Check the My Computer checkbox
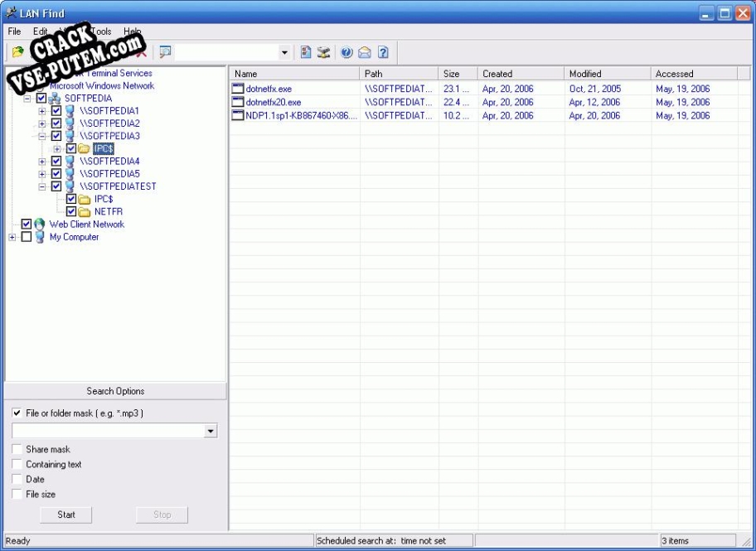The image size is (756, 551). pyautogui.click(x=26, y=237)
